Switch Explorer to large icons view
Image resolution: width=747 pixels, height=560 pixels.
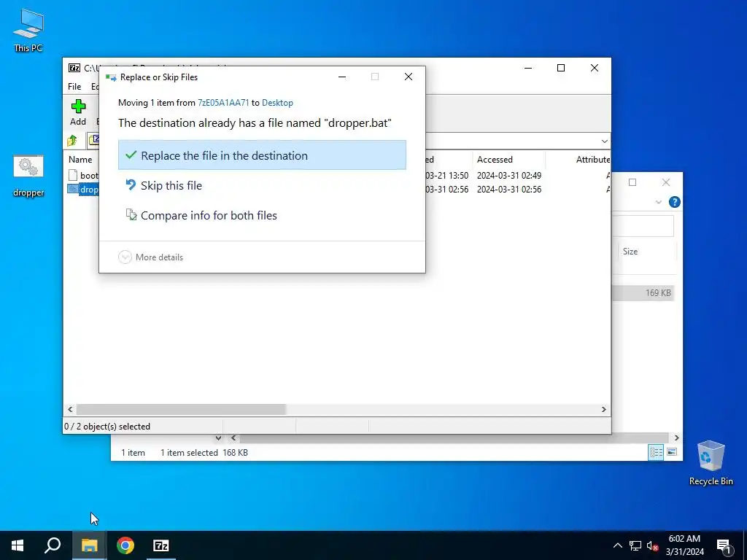(672, 452)
